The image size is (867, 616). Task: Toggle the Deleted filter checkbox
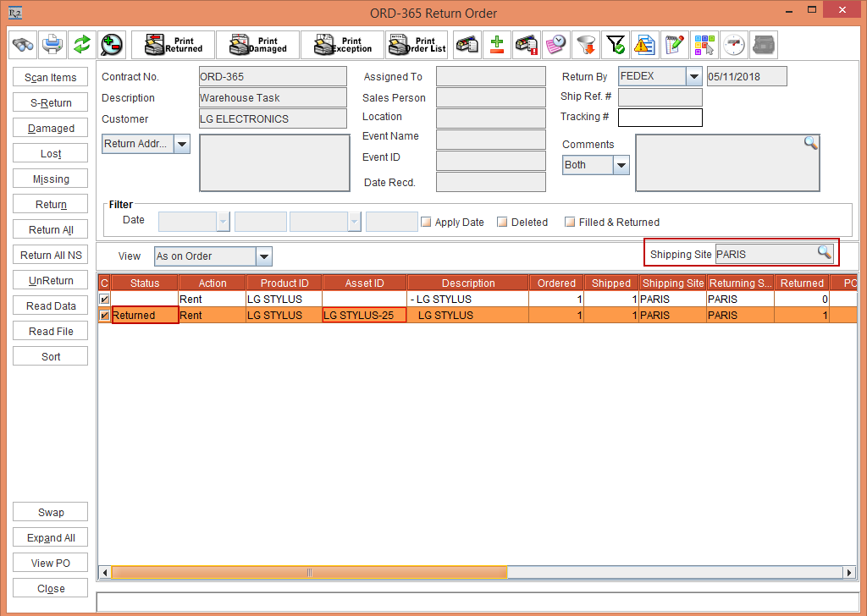(502, 223)
